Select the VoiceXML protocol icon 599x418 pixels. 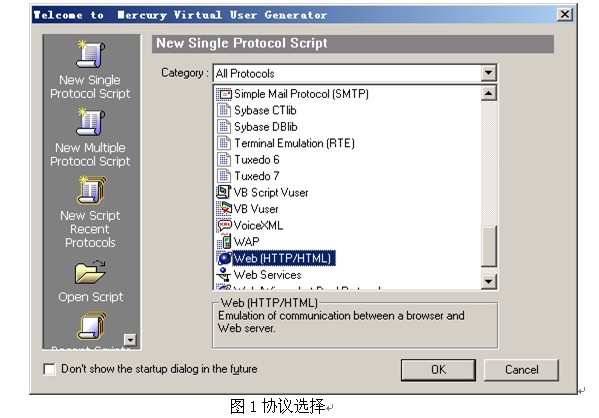coord(224,225)
